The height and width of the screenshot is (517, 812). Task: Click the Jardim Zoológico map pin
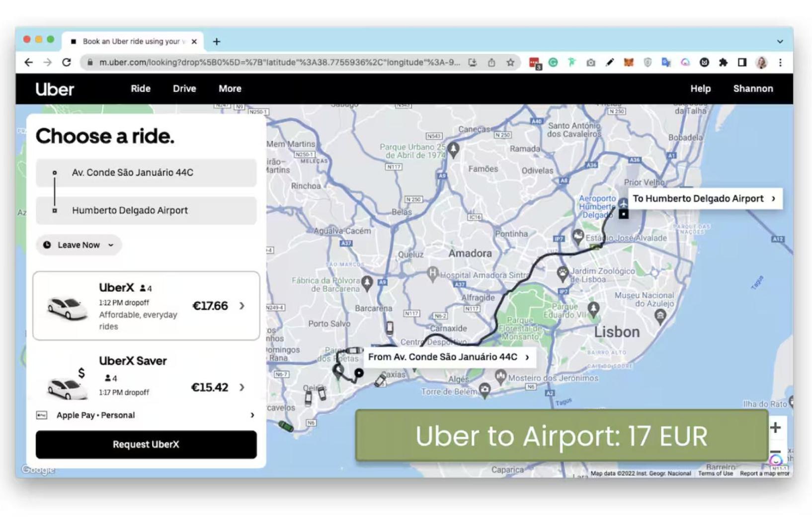562,273
